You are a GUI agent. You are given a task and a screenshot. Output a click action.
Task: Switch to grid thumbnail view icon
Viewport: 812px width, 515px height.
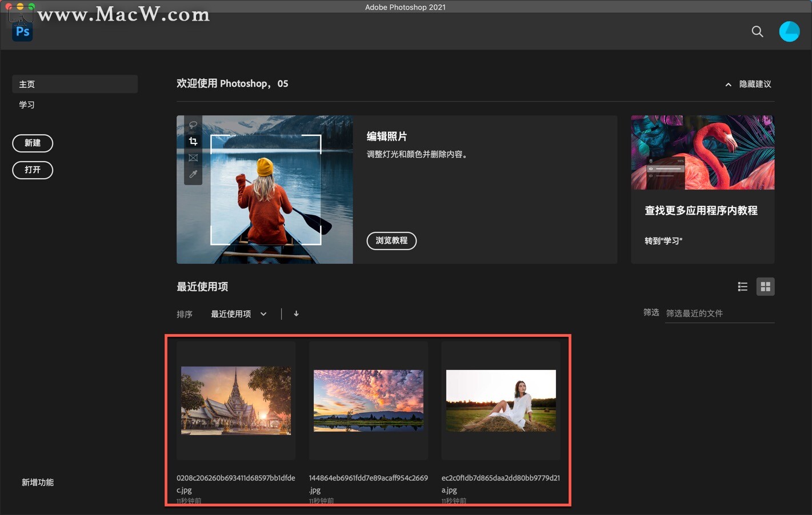pyautogui.click(x=765, y=287)
